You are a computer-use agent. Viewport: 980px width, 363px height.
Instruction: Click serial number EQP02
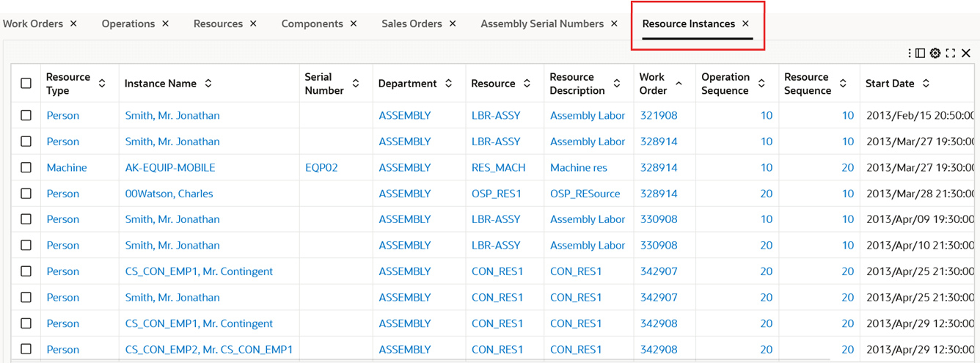pos(321,167)
